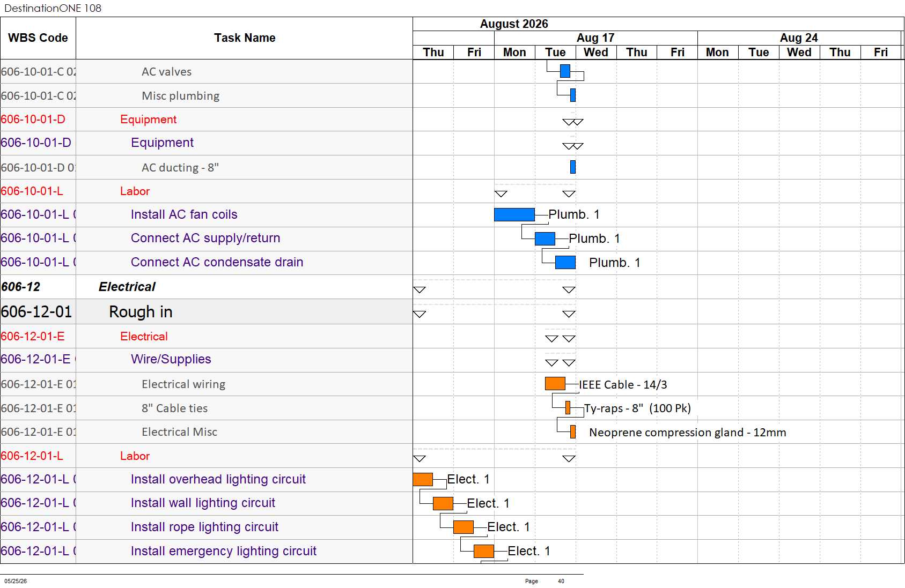Click the Task Name column header

pos(245,38)
